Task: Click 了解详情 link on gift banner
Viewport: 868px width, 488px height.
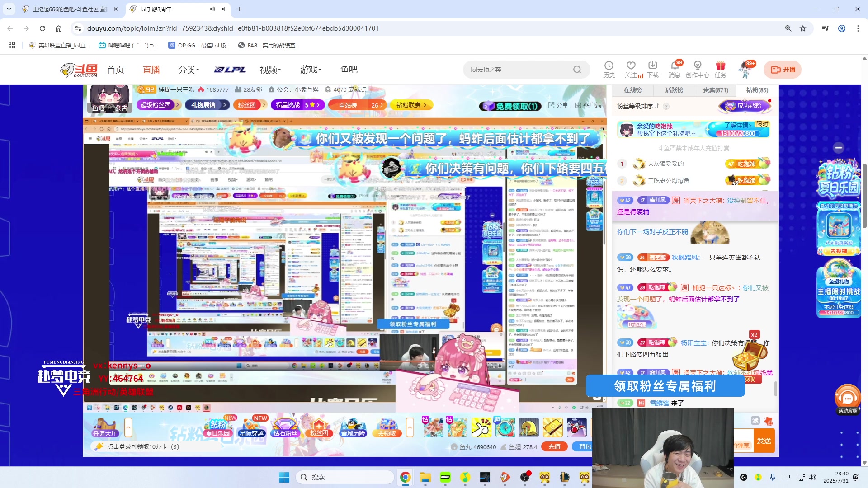Action: pos(738,125)
